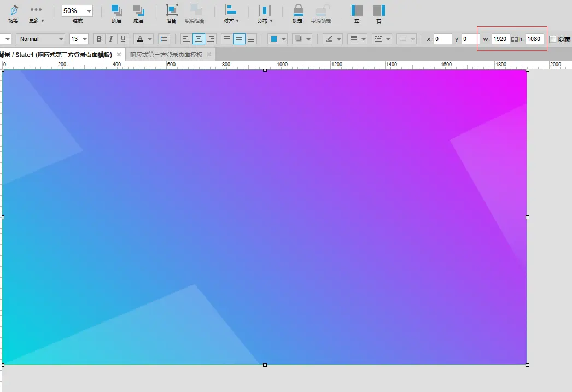Open the 对齐 align menu

[x=231, y=13]
